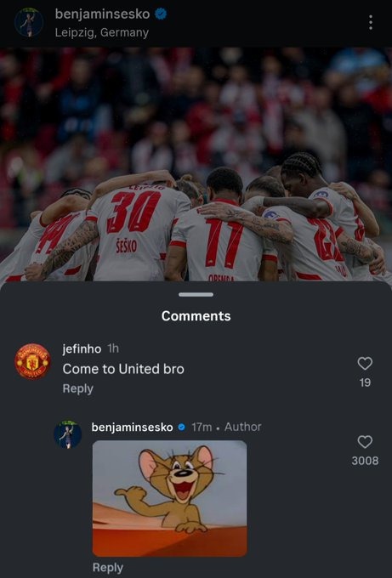
Task: Open benjaminsesko's avatar next to reply
Action: tap(68, 433)
